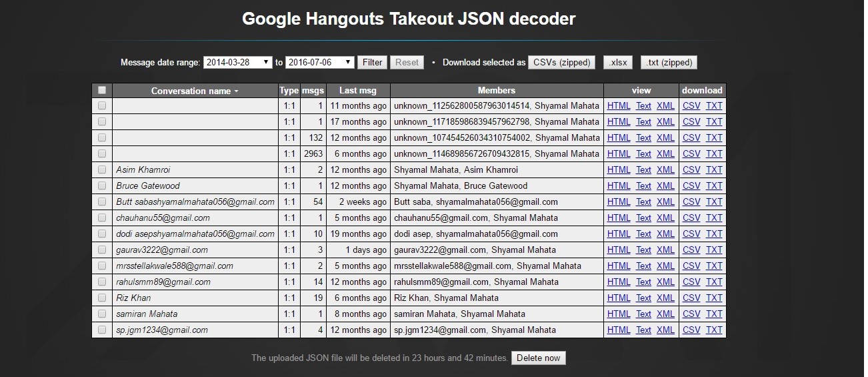Viewport: 868px width, 377px height.
Task: Download selected as .txt (zipped)
Action: [x=669, y=62]
